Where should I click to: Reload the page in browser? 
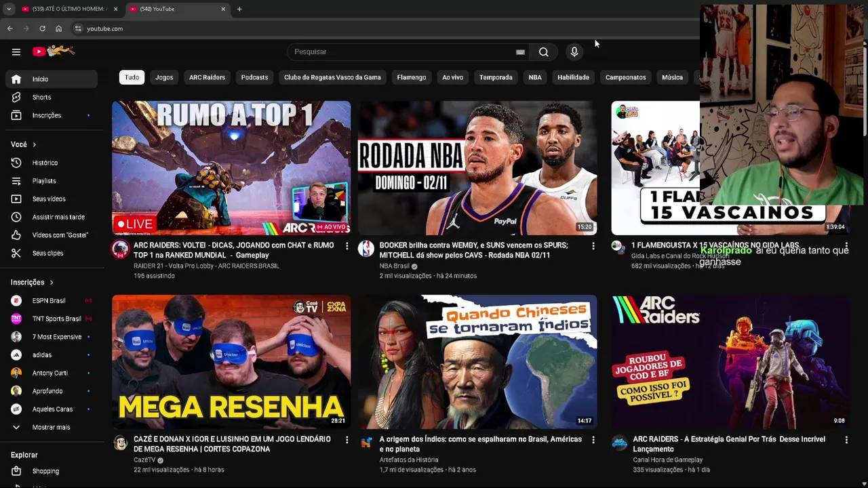(x=42, y=28)
